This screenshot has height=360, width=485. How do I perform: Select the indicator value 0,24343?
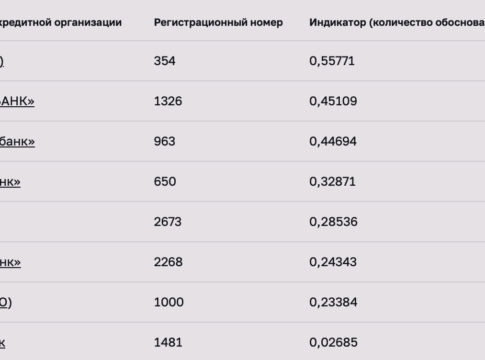pyautogui.click(x=333, y=262)
